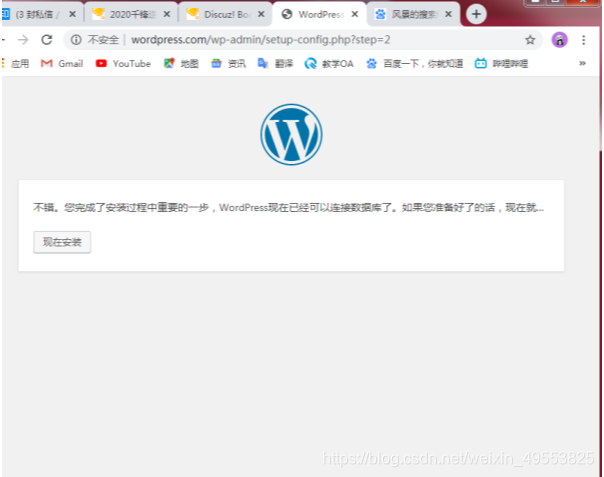Viewport: 604px width, 477px height.
Task: Switch to the 风景的搜索 Baidu tab
Action: (x=413, y=15)
